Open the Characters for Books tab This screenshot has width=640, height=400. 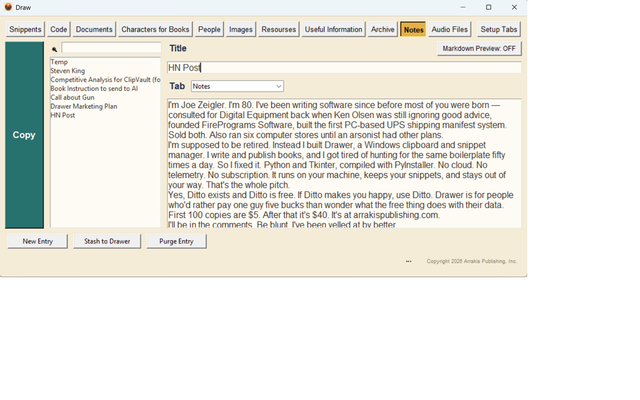pyautogui.click(x=155, y=29)
